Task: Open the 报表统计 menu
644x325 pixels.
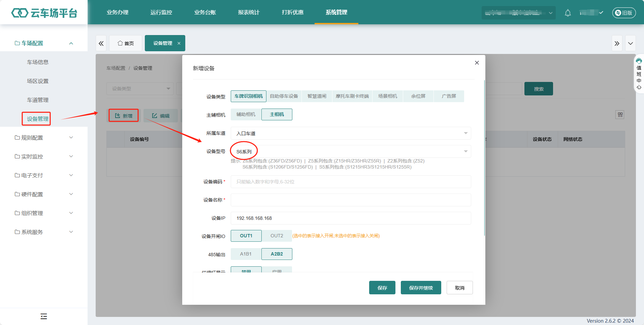Action: click(x=249, y=12)
